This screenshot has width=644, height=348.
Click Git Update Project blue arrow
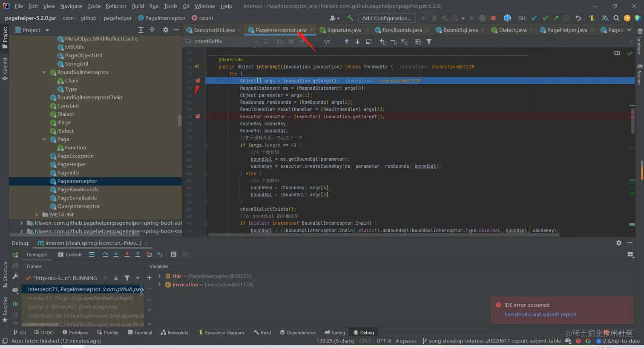tap(534, 18)
